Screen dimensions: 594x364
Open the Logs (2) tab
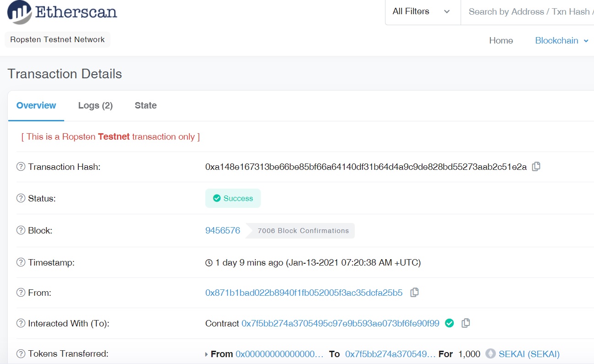pos(95,105)
